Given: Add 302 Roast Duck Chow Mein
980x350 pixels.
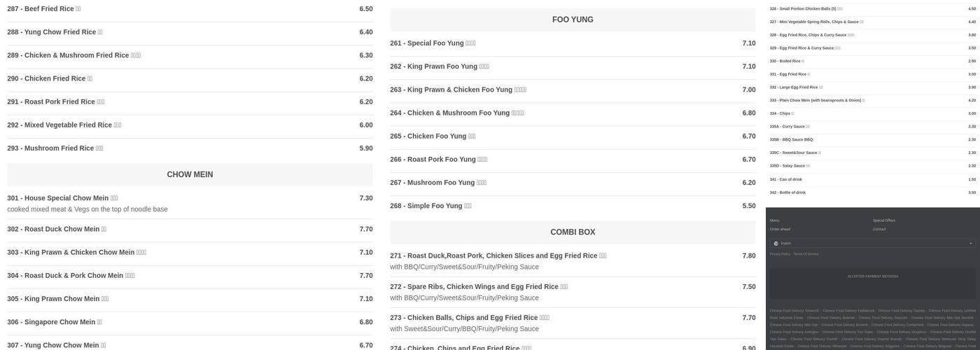Looking at the screenshot, I should coord(53,229).
